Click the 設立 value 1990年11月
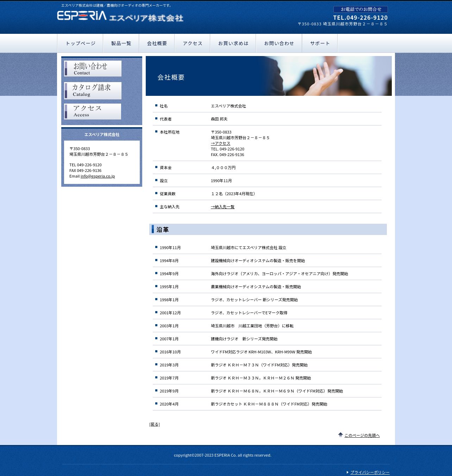 tap(221, 181)
